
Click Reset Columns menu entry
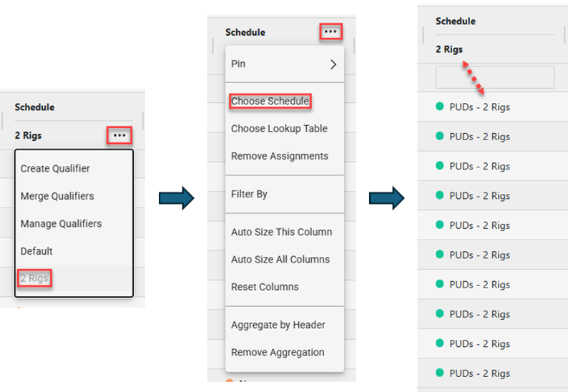[x=265, y=286]
